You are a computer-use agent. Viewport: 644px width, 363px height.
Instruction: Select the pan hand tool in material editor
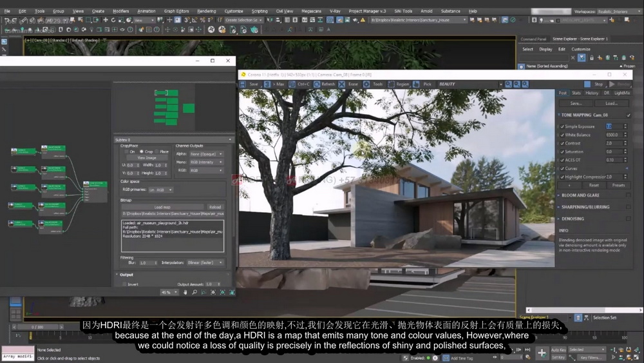click(x=185, y=292)
